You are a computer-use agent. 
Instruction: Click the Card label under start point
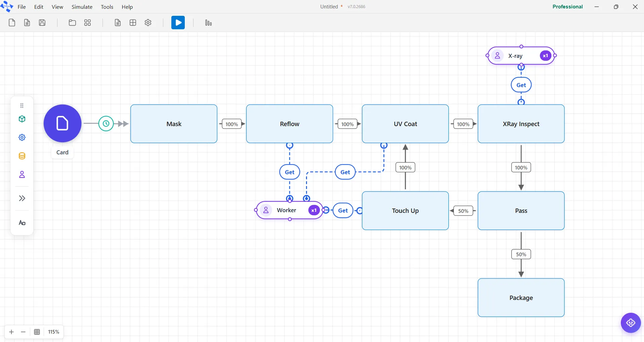[x=62, y=152]
